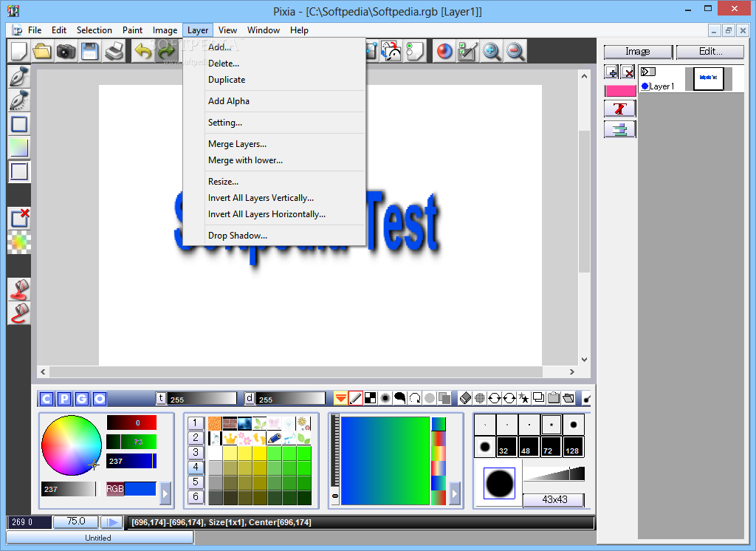The height and width of the screenshot is (551, 756).
Task: Select palette row button 1
Action: pos(195,423)
